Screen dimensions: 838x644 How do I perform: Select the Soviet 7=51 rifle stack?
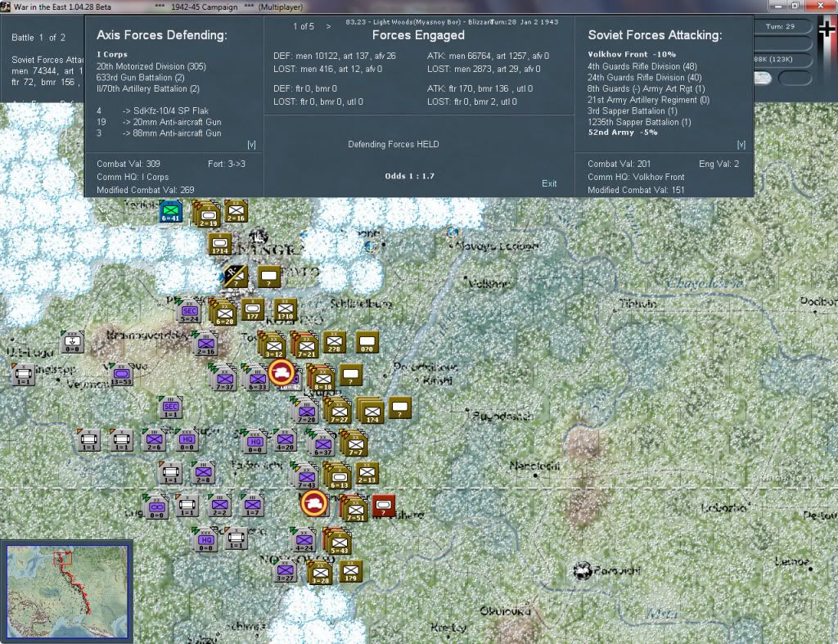pyautogui.click(x=354, y=508)
